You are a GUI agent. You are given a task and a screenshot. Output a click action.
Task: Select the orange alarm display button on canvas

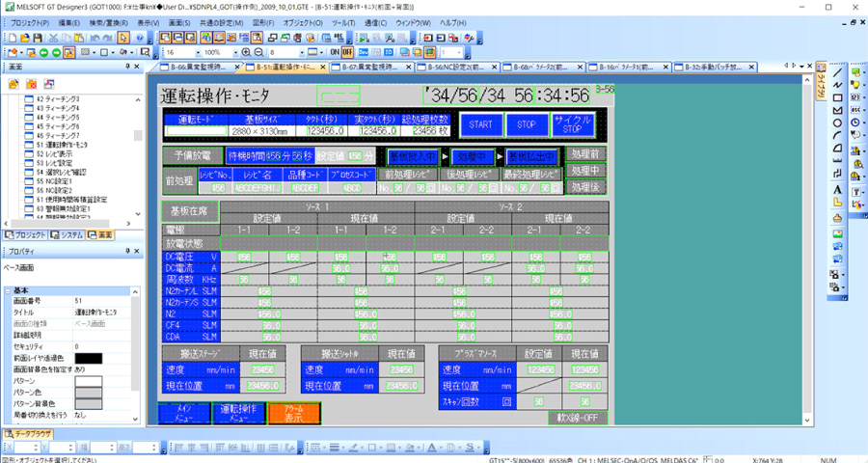point(294,413)
